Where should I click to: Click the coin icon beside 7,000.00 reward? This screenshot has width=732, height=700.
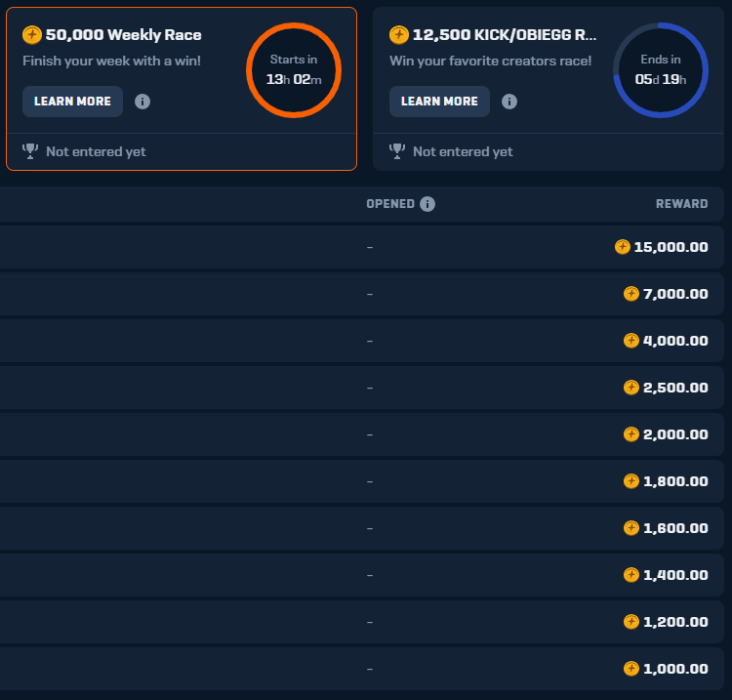[631, 294]
